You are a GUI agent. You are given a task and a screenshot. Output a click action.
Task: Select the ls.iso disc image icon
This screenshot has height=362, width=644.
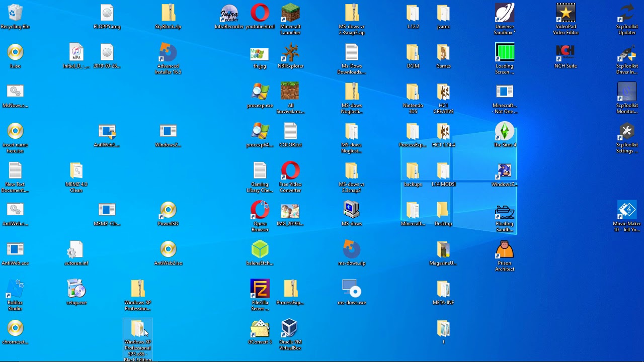click(15, 52)
